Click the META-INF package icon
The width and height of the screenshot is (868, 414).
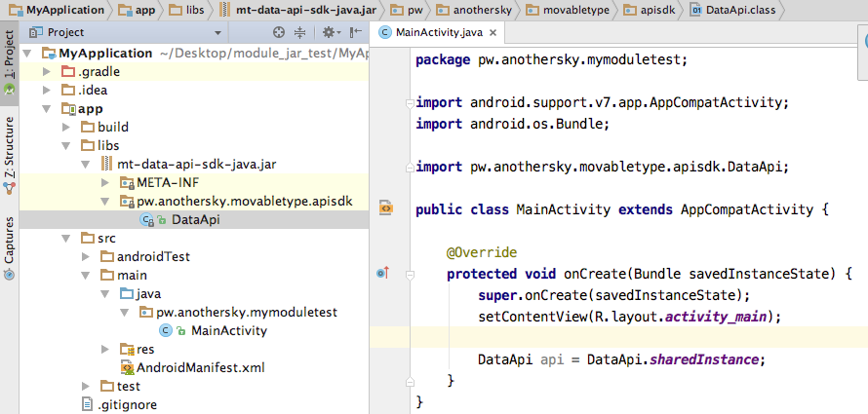pyautogui.click(x=127, y=183)
